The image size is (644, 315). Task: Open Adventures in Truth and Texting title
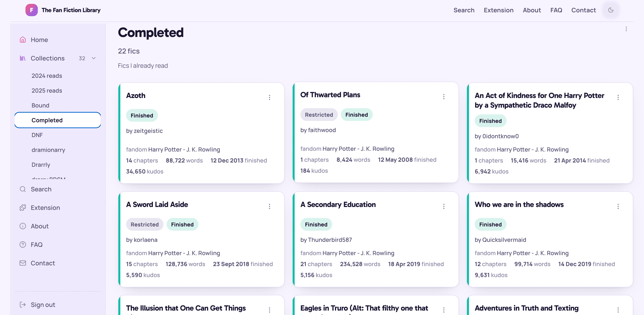(x=527, y=308)
